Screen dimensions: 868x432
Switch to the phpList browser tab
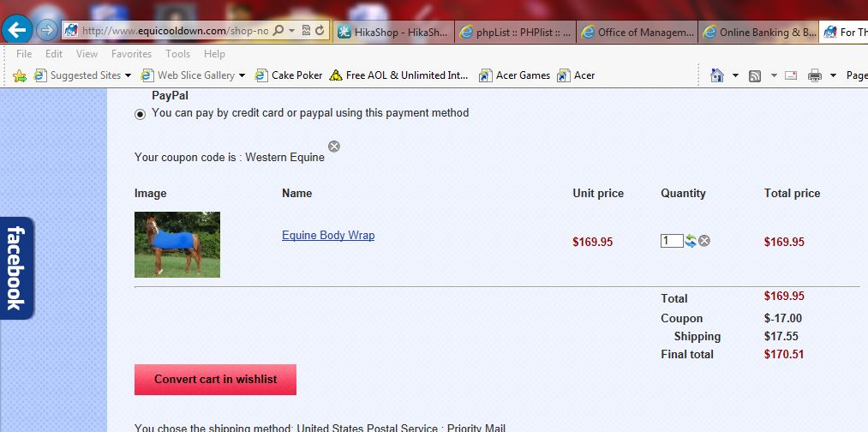click(x=515, y=32)
